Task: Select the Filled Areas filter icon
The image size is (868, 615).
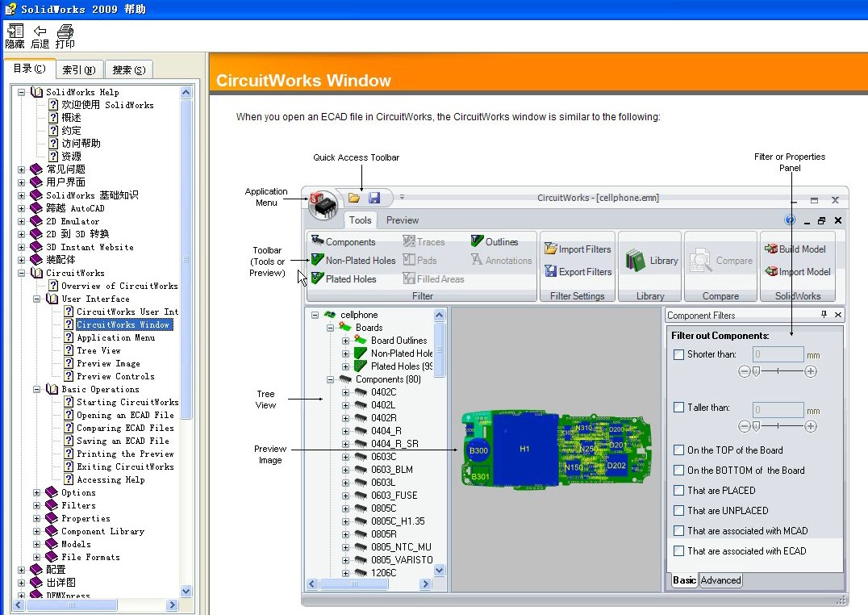Action: (x=409, y=278)
